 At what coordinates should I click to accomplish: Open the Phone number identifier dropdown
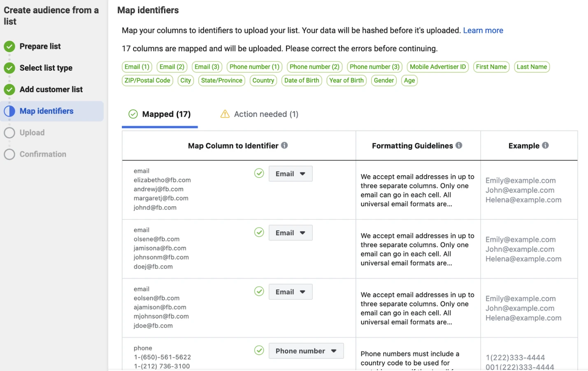[306, 351]
